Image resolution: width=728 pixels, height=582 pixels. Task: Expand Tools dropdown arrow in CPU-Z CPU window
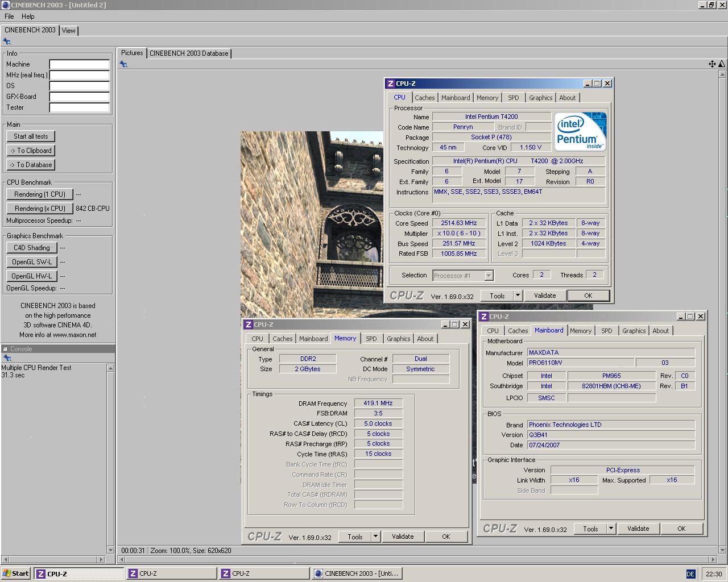518,296
